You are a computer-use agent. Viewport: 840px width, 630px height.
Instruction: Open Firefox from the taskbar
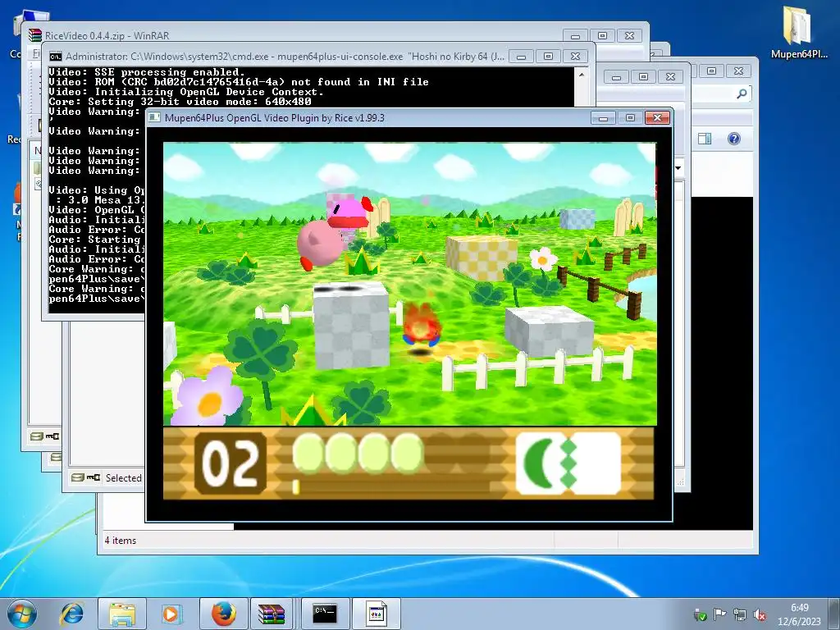click(x=223, y=614)
